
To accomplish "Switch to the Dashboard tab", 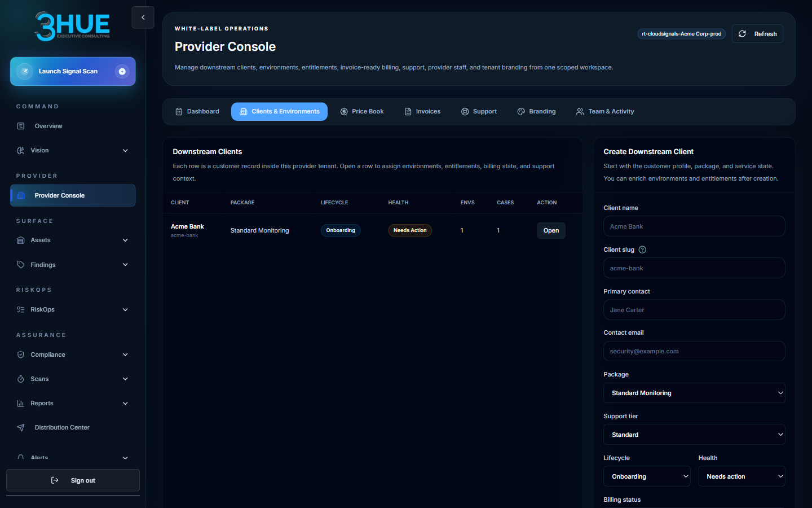I will 197,112.
